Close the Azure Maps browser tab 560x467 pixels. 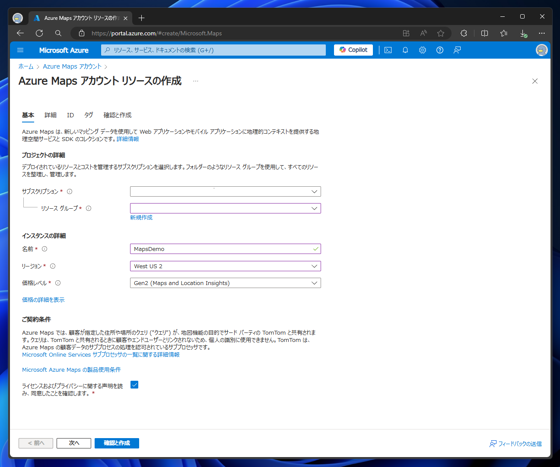pos(125,18)
